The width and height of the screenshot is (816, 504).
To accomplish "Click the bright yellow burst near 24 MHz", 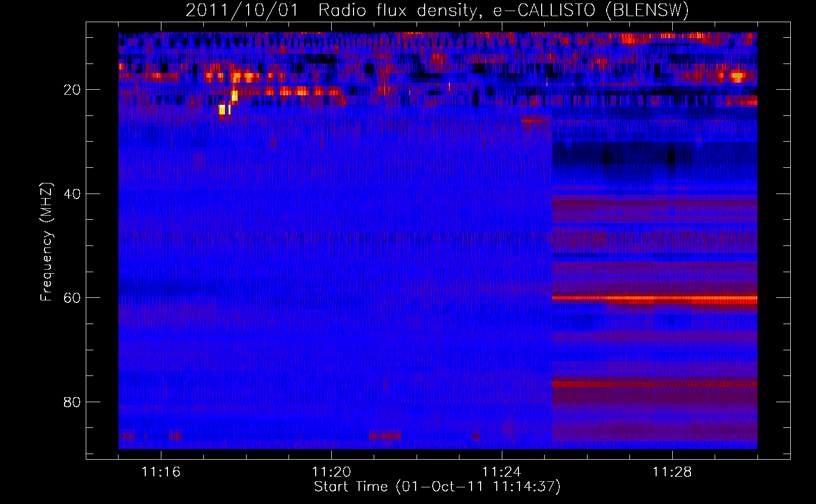I will coord(222,109).
